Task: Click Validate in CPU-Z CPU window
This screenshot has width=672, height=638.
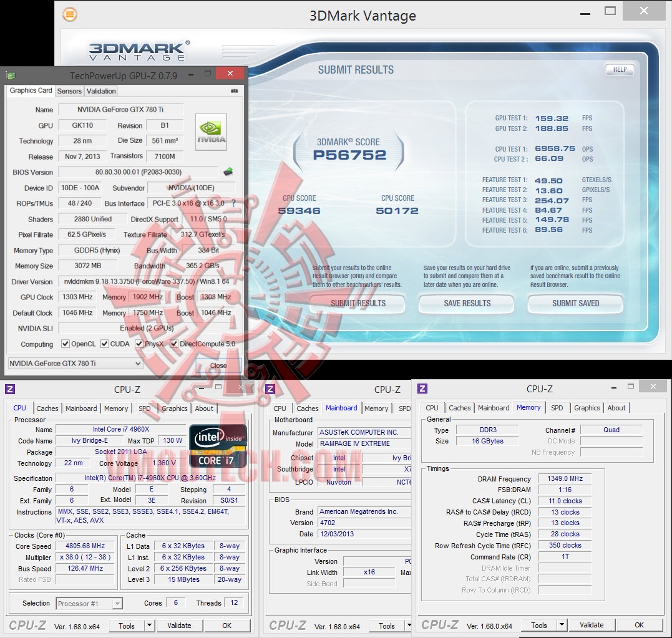Action: 179,626
